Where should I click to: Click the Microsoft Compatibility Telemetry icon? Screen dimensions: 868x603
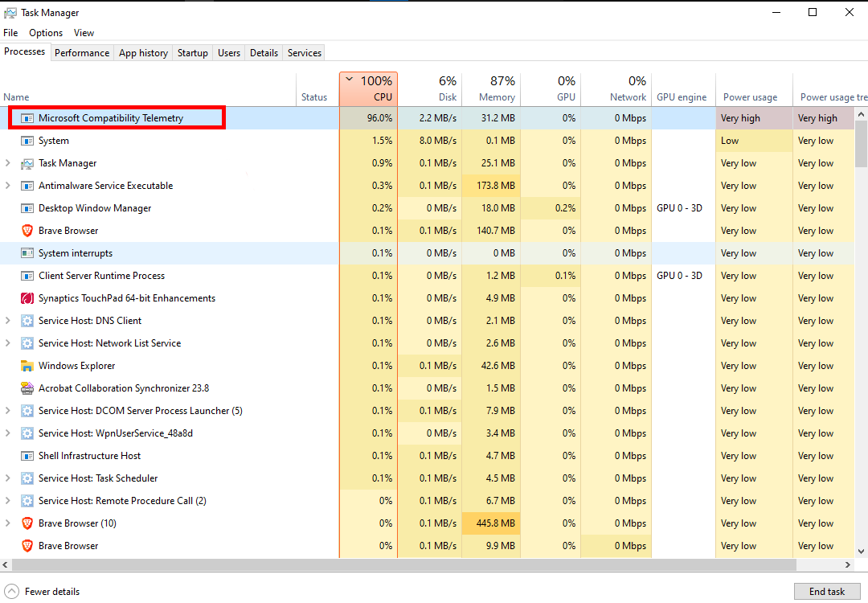[x=27, y=118]
